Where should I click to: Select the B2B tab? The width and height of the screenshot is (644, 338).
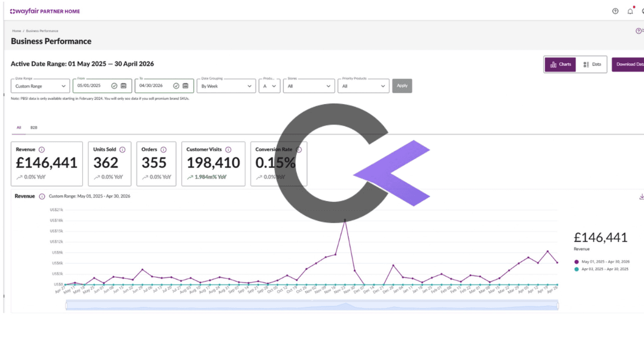click(34, 128)
